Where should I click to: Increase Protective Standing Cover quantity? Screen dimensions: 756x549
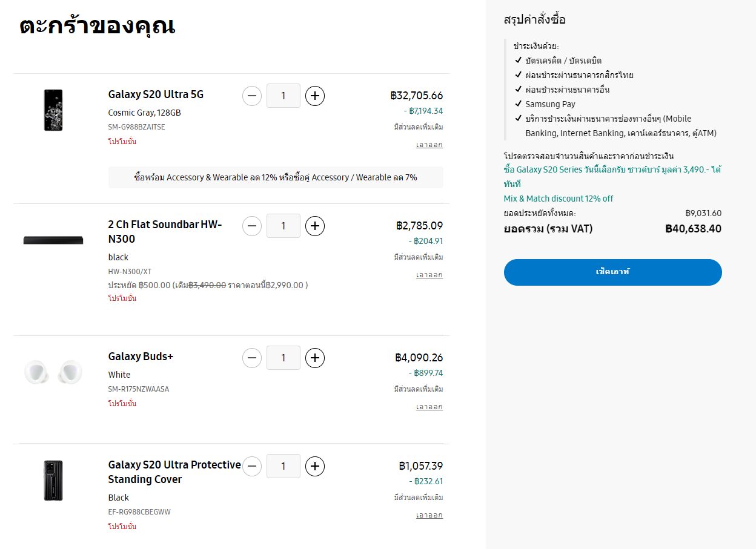(x=315, y=466)
